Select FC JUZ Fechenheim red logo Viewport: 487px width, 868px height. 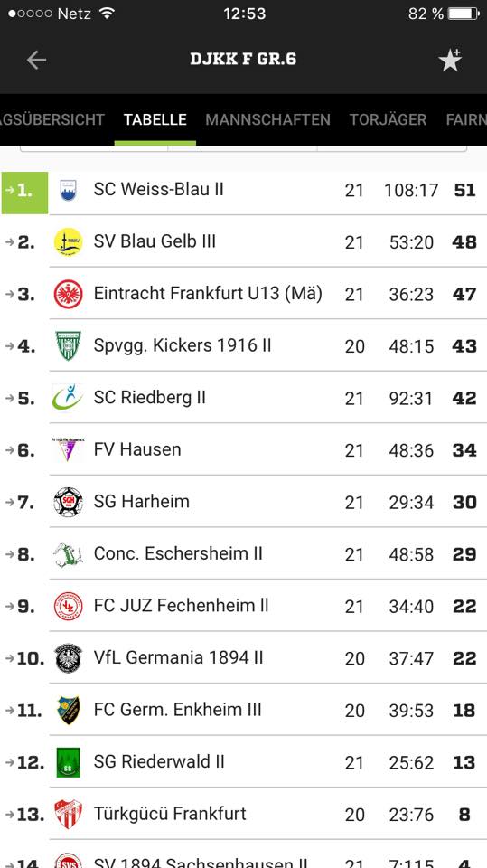click(x=69, y=606)
